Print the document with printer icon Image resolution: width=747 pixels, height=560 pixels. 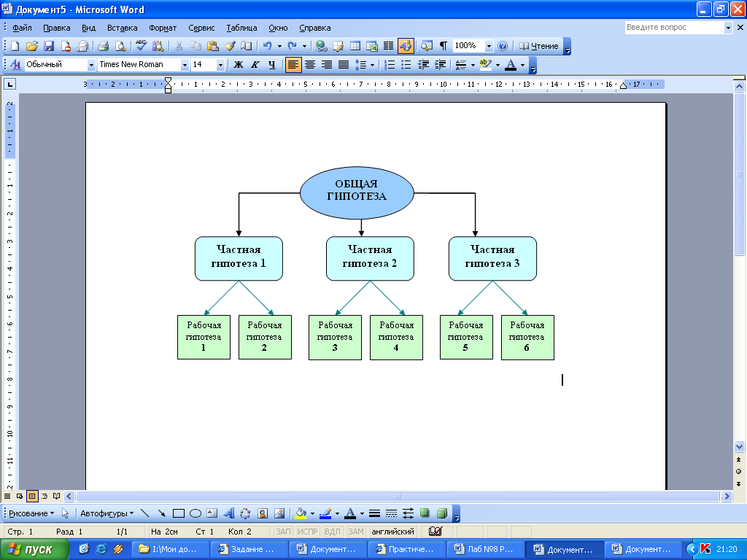click(103, 46)
